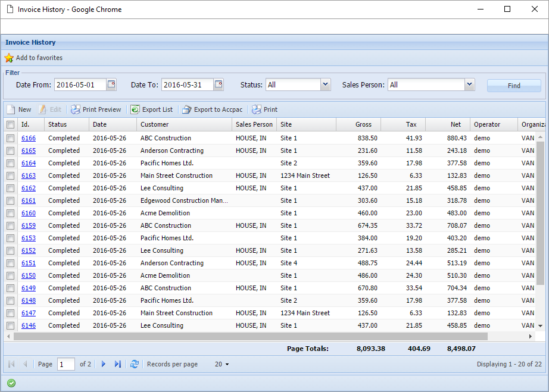This screenshot has height=392, width=549.
Task: Open the Date From calendar picker
Action: tap(111, 84)
